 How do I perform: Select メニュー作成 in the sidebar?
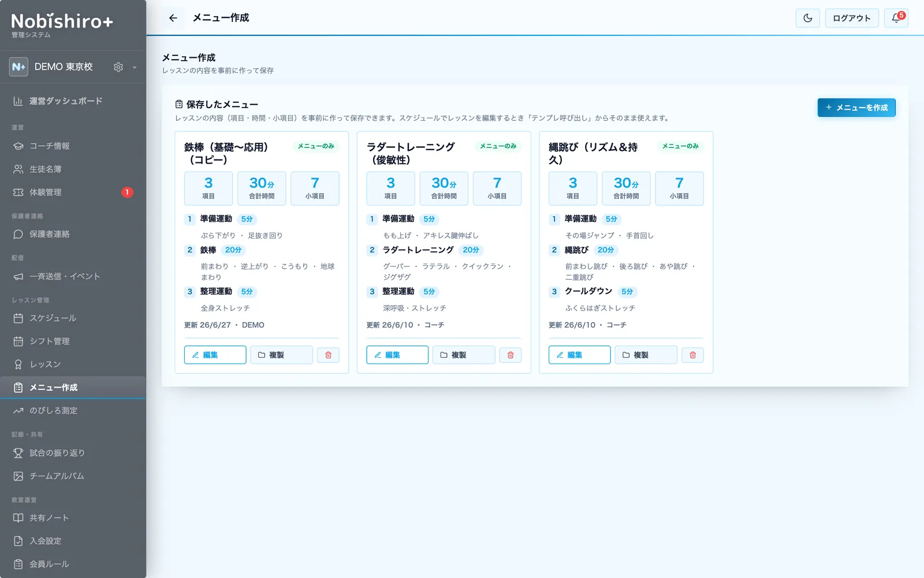(73, 387)
